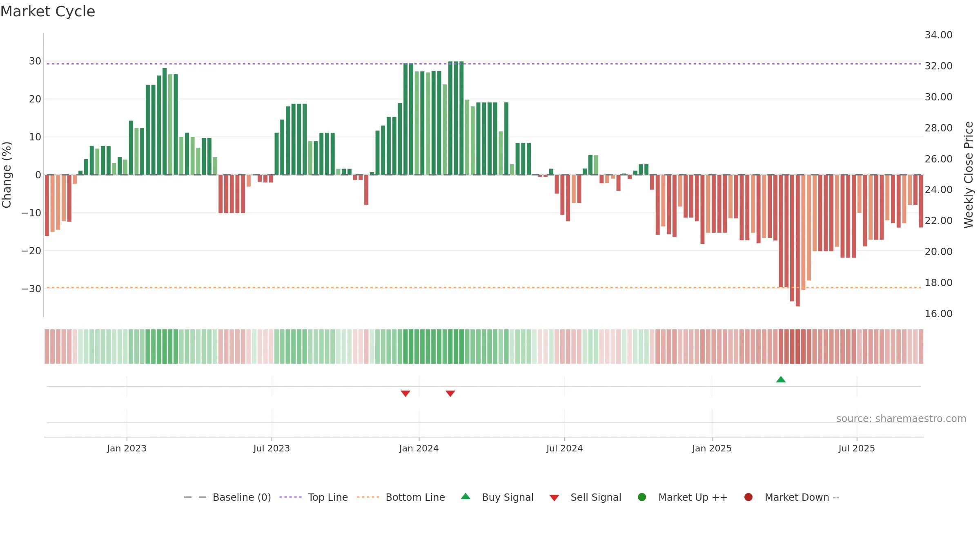Click the 22.00 price axis label

[x=938, y=221]
